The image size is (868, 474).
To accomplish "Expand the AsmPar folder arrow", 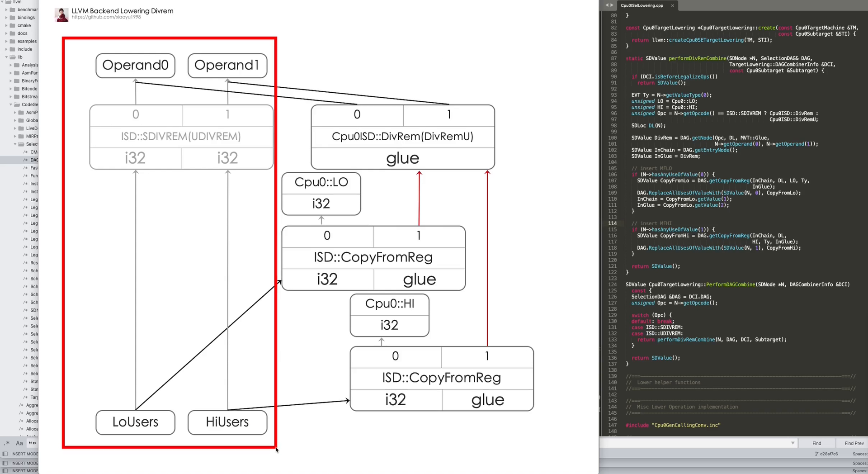I will click(10, 73).
